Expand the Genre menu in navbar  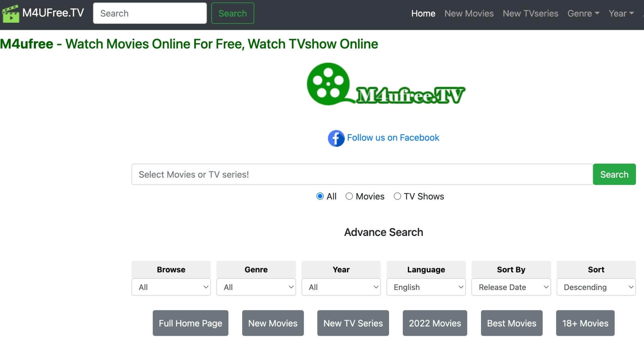[x=583, y=13]
